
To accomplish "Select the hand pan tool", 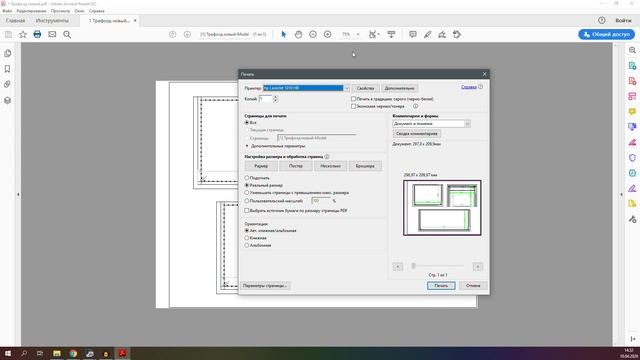I will point(298,35).
